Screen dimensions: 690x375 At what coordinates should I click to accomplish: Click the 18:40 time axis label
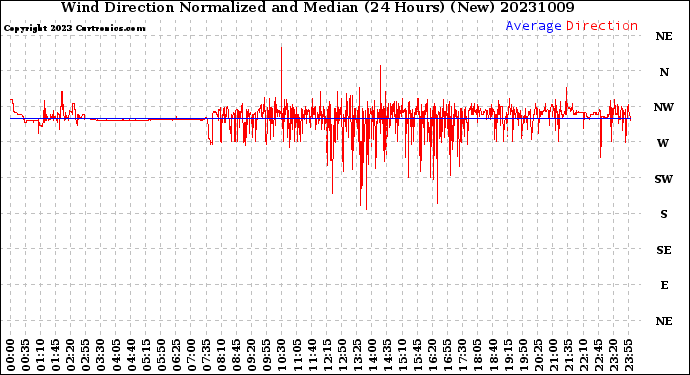[x=493, y=355]
